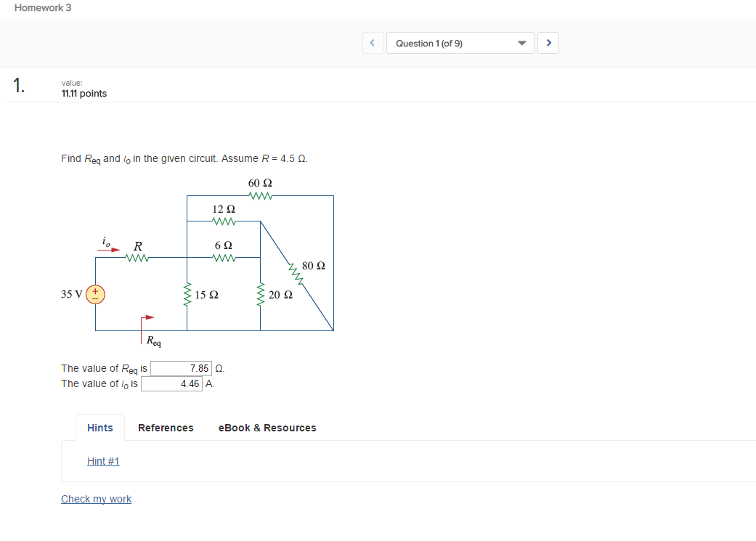
Task: Select the Hints tab
Action: click(x=99, y=428)
